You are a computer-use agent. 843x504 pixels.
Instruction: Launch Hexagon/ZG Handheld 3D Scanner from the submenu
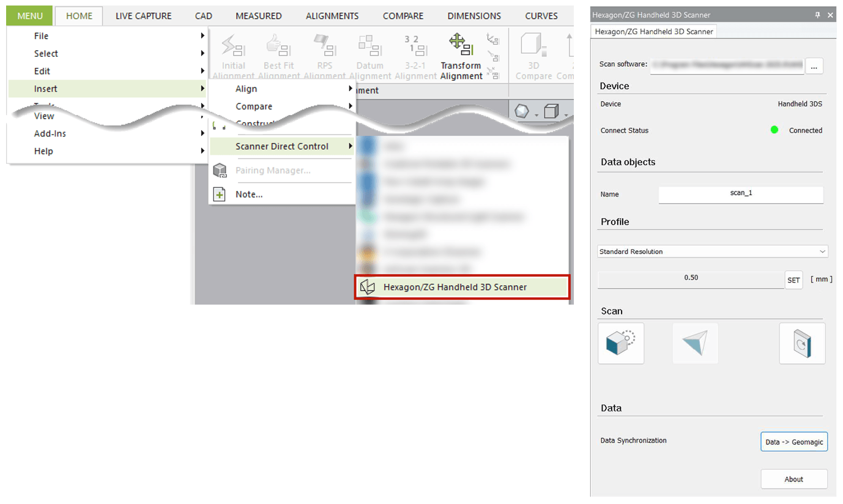[462, 287]
